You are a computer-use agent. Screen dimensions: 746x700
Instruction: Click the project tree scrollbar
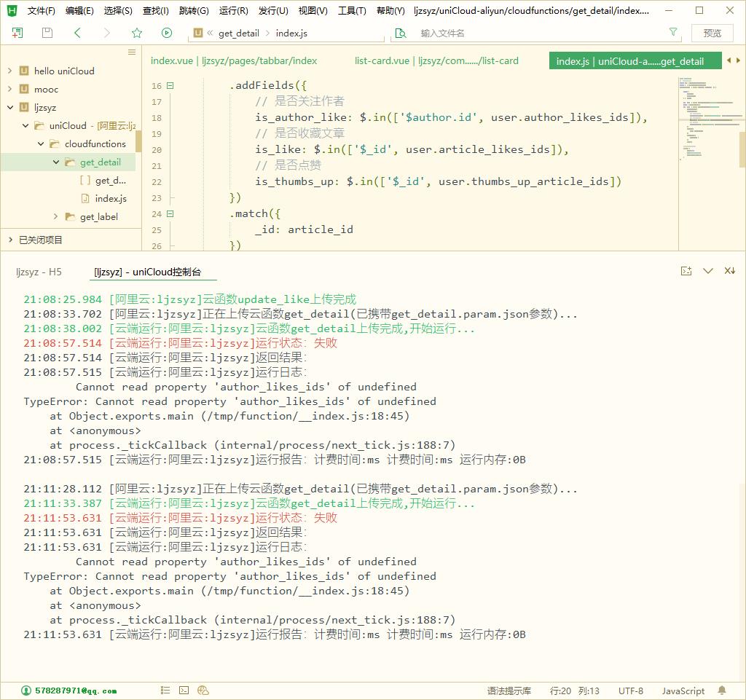tap(138, 142)
